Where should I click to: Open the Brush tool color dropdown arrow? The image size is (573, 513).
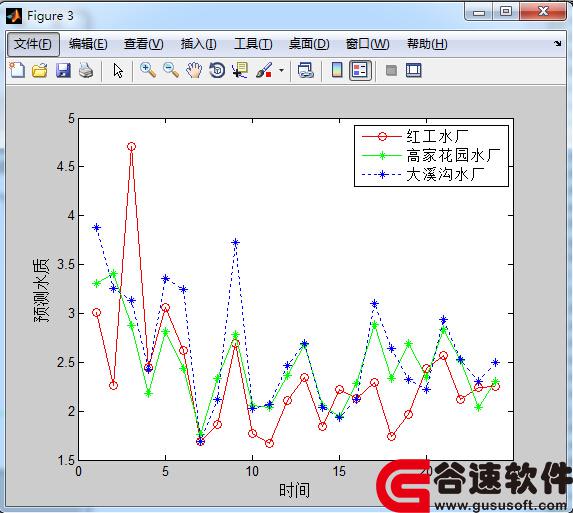click(281, 70)
